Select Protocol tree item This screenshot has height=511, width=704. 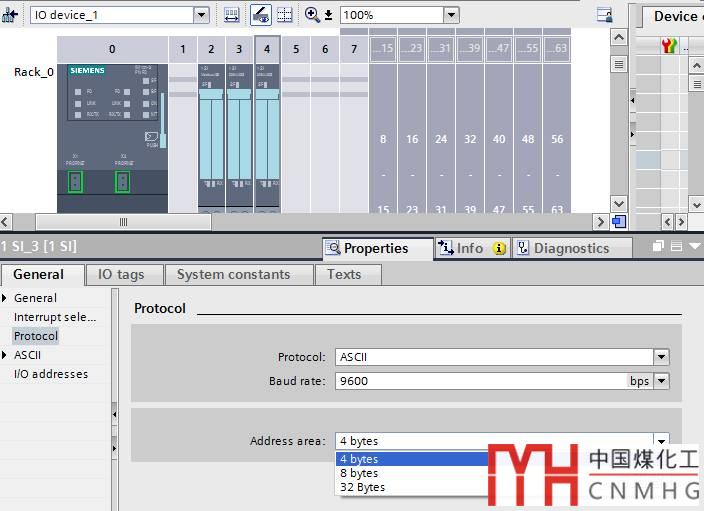pyautogui.click(x=36, y=336)
